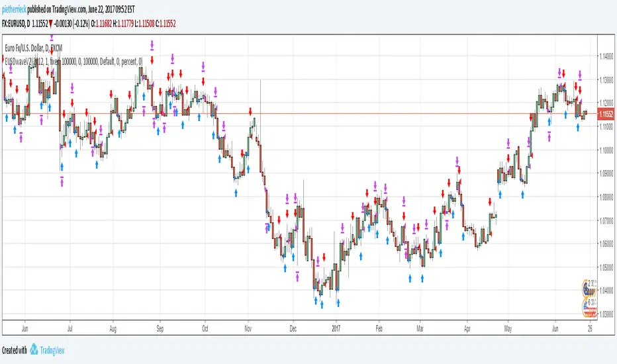Click the high value H:1.11779

pyautogui.click(x=122, y=24)
